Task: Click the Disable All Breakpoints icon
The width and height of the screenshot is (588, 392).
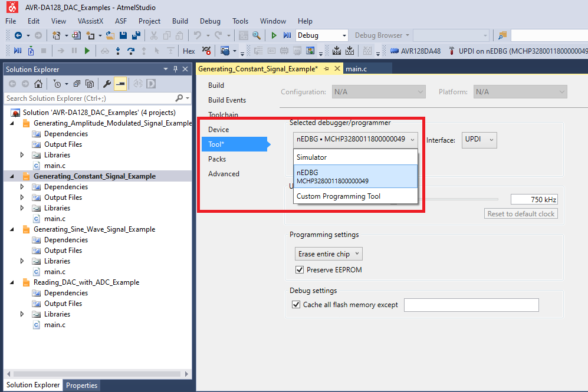Action: tap(206, 51)
